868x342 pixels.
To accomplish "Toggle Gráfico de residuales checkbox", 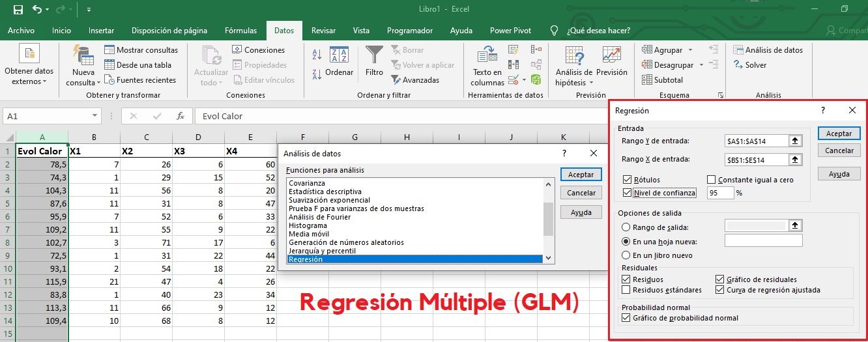I will pyautogui.click(x=720, y=279).
